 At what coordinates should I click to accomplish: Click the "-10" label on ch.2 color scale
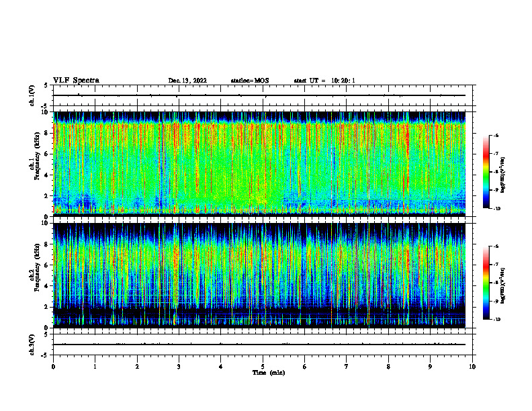[x=496, y=320]
